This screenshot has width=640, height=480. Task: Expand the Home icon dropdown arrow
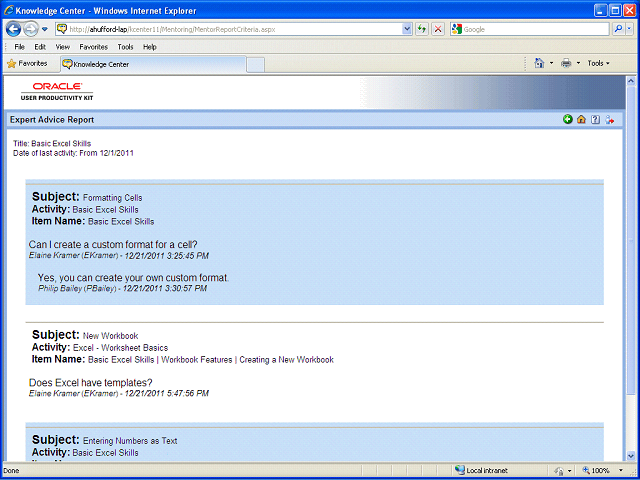click(x=551, y=64)
